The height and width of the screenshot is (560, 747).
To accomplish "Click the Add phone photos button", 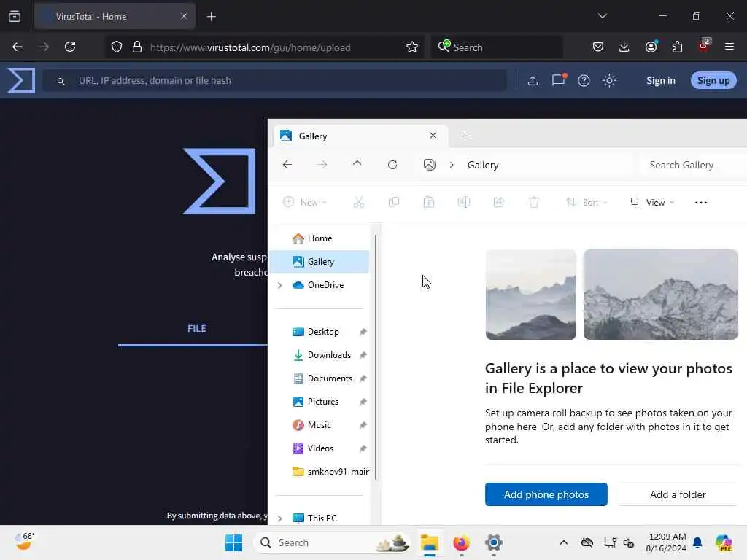I will pos(546,494).
